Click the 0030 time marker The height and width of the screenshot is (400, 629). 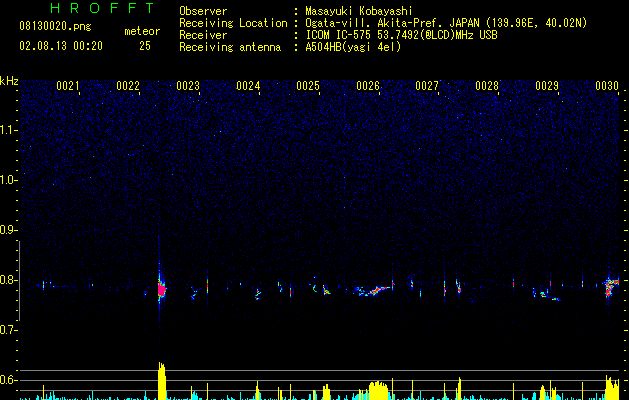[x=607, y=86]
